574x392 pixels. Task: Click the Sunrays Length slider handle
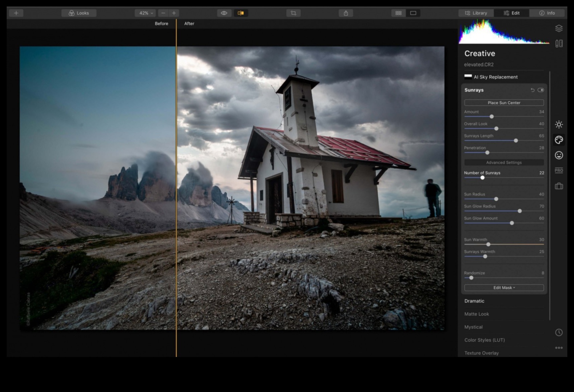(x=516, y=140)
